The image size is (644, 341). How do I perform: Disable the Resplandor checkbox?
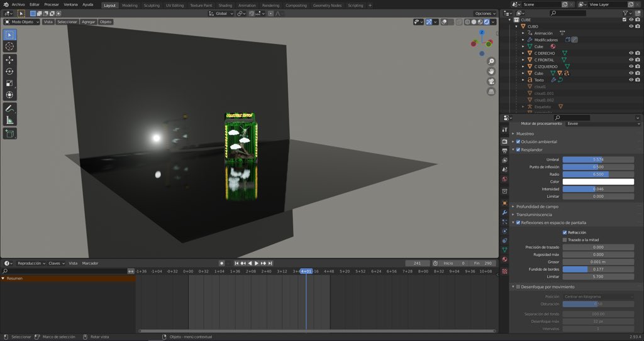(518, 150)
